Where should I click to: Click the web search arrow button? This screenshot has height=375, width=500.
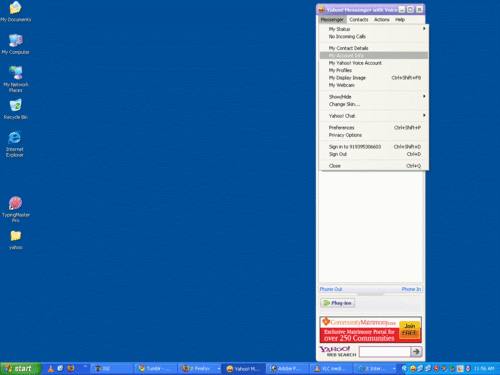416,352
